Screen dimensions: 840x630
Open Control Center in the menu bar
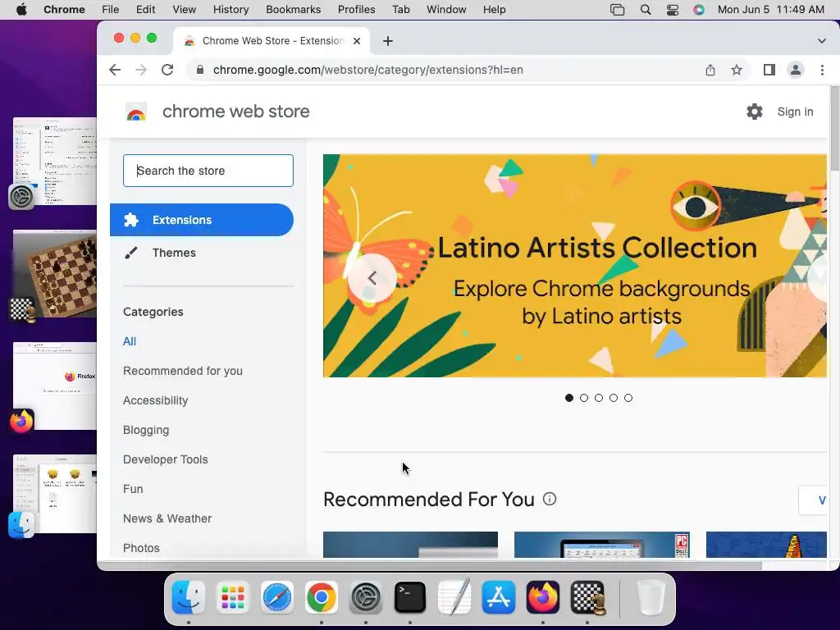(x=673, y=10)
